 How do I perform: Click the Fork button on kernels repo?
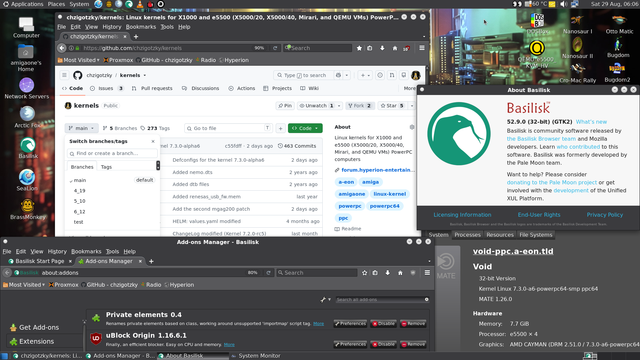coord(359,106)
